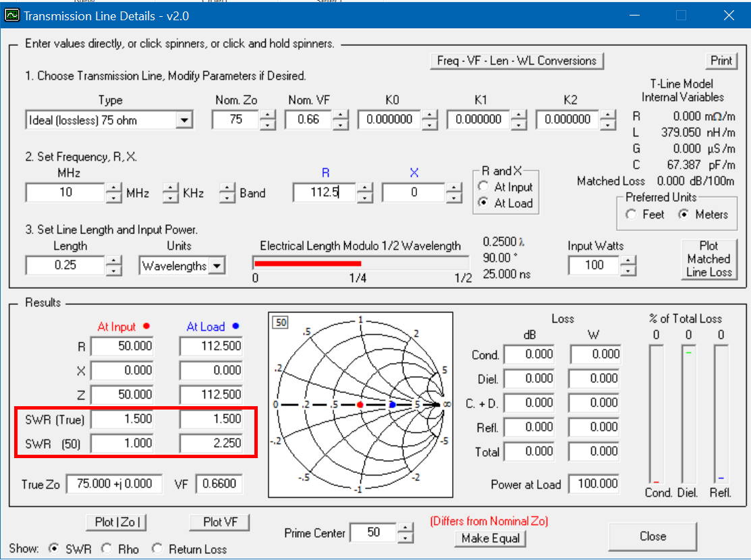Click the Length input field
This screenshot has height=560, width=751.
pos(65,265)
